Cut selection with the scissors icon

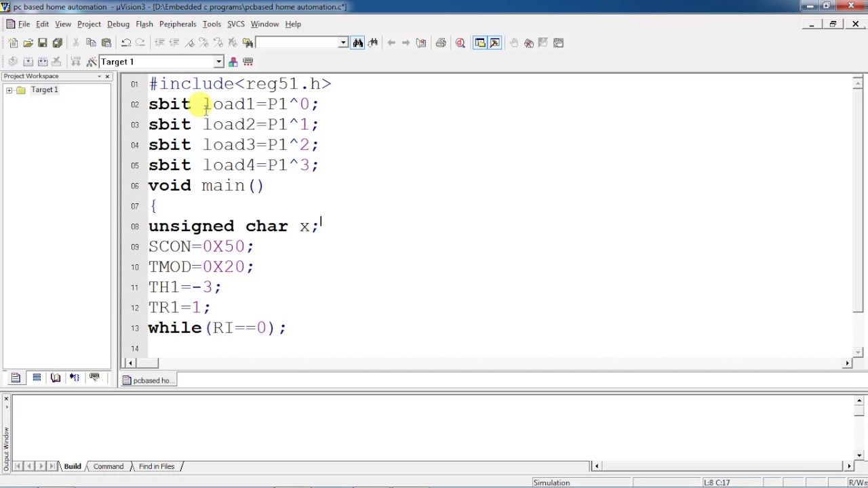tap(75, 43)
